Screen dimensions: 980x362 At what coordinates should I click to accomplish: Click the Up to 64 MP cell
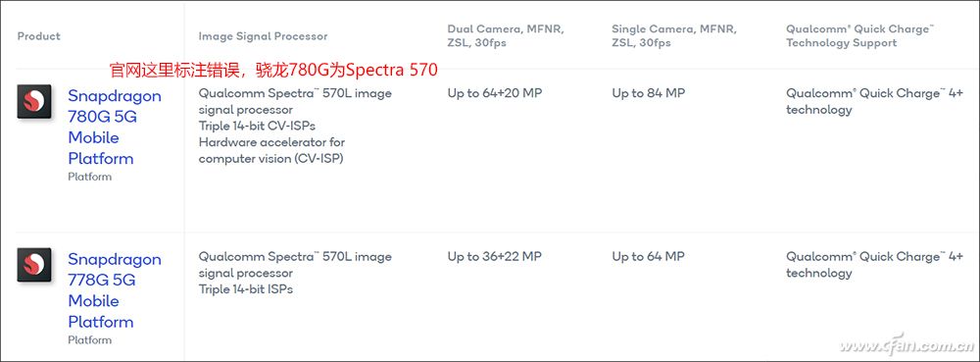[648, 256]
